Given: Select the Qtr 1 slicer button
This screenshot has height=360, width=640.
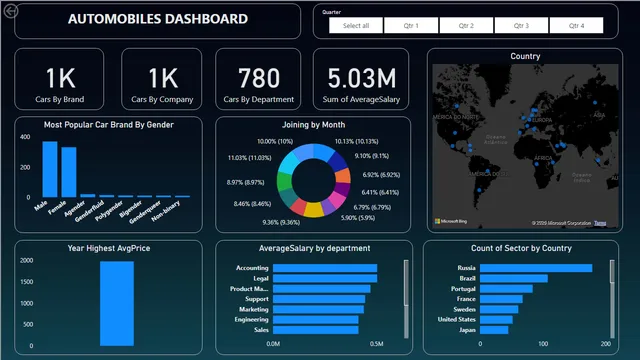Looking at the screenshot, I should pos(411,25).
